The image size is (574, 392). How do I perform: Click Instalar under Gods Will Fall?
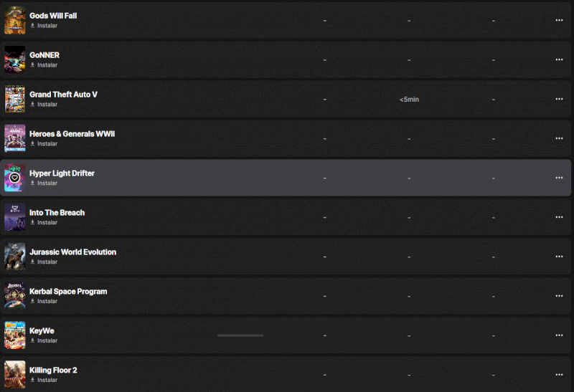point(44,26)
